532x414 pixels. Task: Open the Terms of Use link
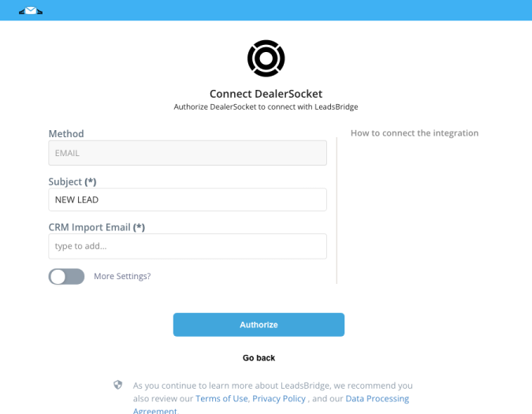click(x=221, y=398)
